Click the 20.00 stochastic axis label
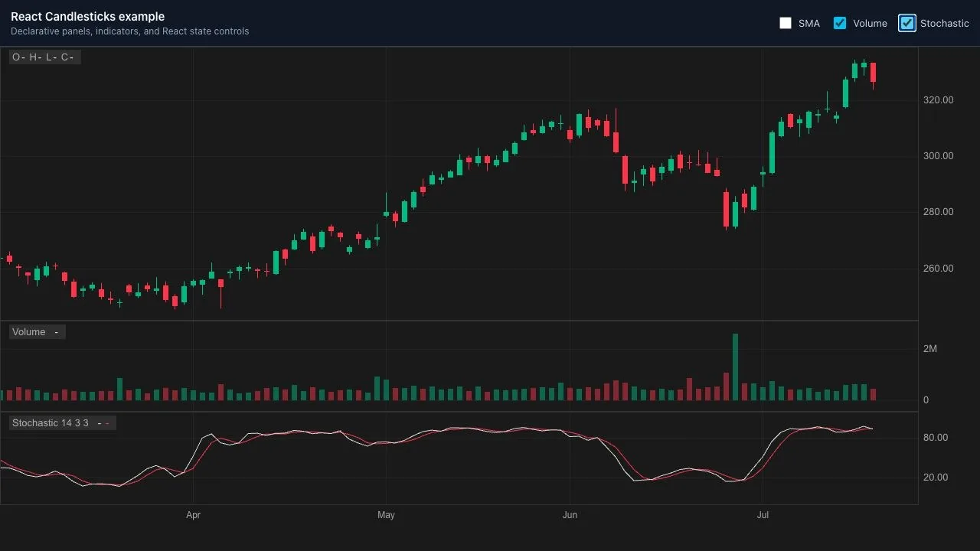The height and width of the screenshot is (551, 980). click(x=936, y=478)
